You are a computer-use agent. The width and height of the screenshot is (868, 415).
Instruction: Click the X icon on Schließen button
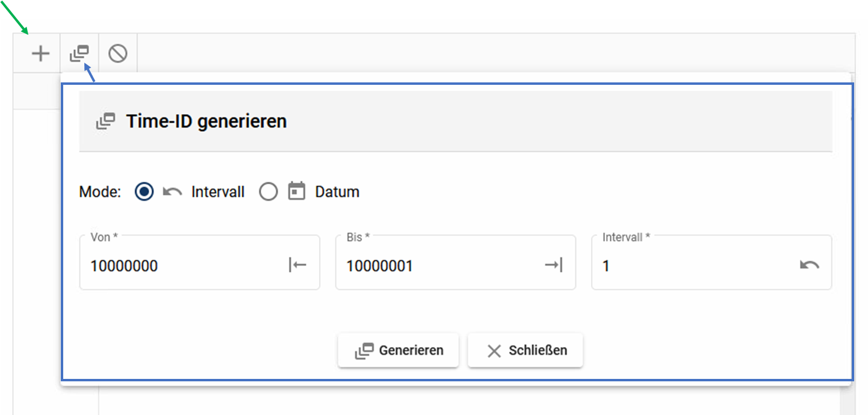tap(494, 351)
